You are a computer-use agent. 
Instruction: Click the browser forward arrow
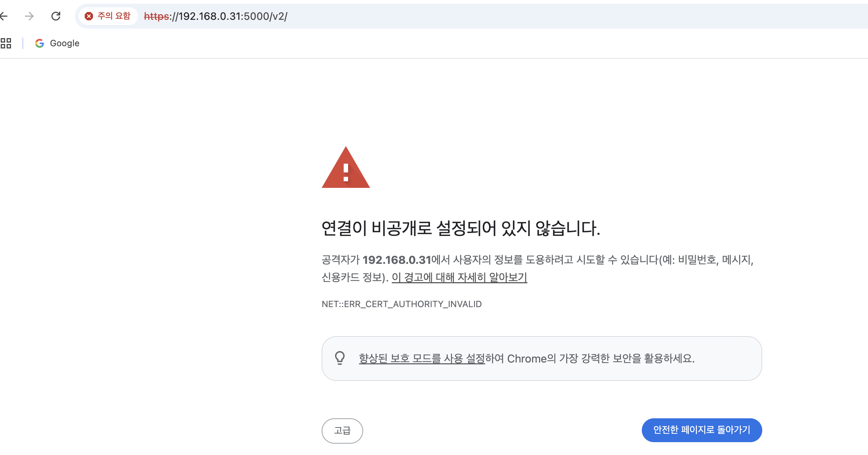click(x=29, y=16)
